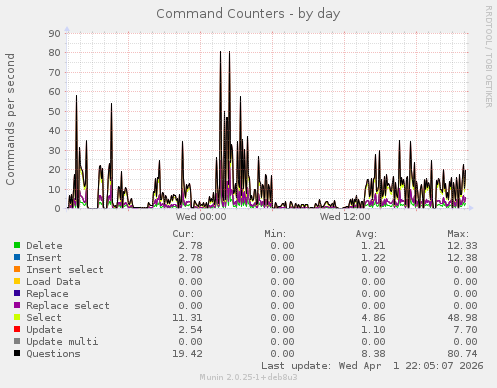Click the 'Update' legend label
This screenshot has height=388, width=497.
click(44, 330)
